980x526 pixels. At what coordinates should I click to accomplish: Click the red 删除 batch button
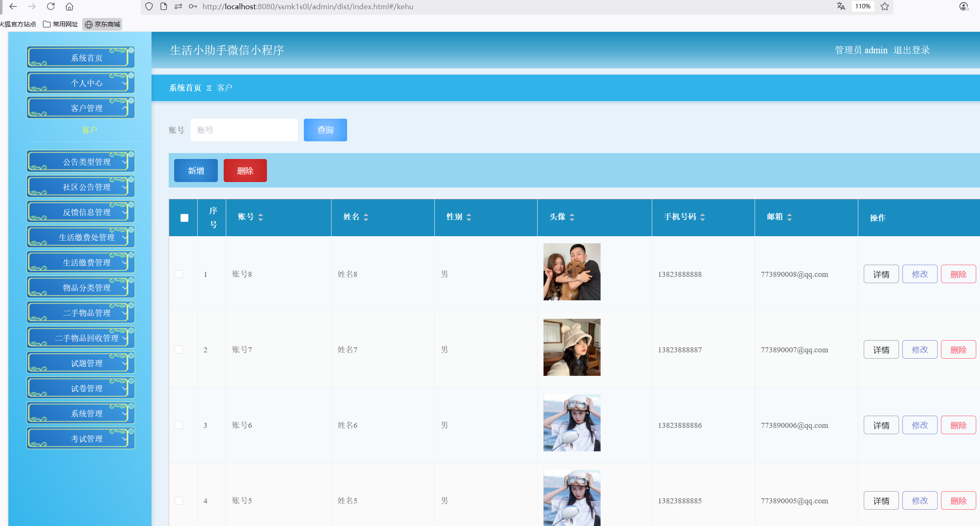(x=245, y=171)
